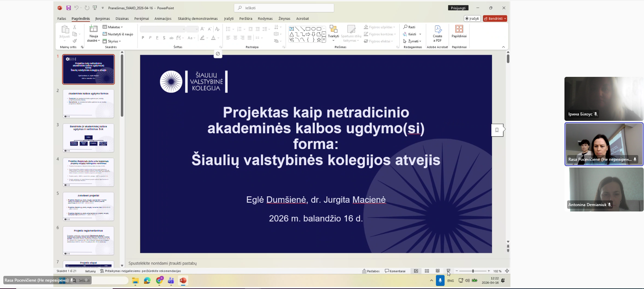This screenshot has width=644, height=289.
Task: Click the Create a PDF icon
Action: pos(438,33)
